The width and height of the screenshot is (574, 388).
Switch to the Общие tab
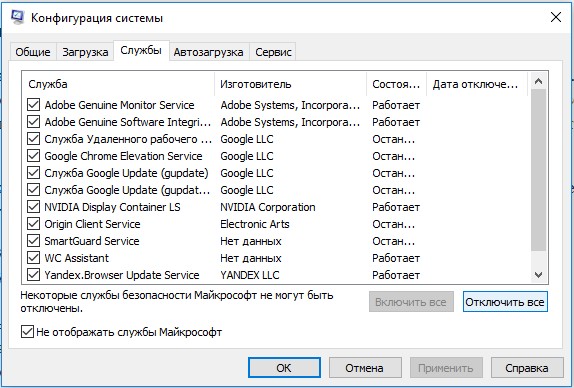[x=33, y=52]
